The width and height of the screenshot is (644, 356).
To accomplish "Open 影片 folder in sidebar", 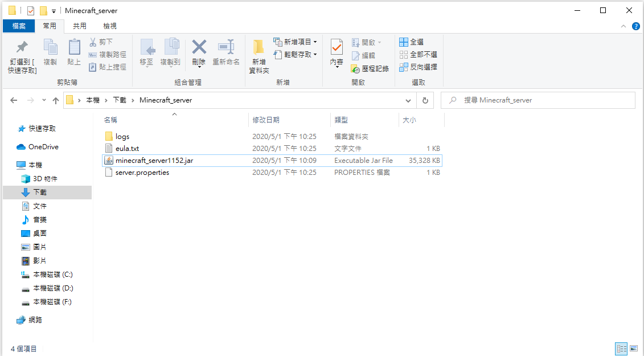I will click(39, 261).
